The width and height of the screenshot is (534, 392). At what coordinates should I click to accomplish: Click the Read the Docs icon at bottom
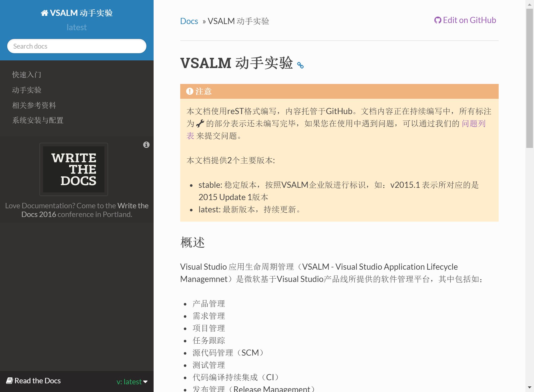point(9,380)
